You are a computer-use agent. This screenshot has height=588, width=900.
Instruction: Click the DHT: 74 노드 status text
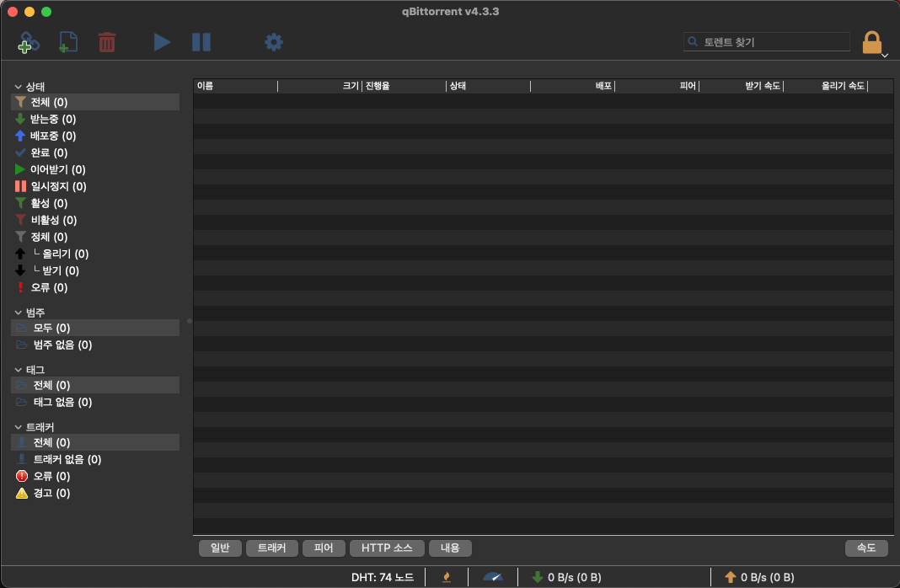[x=383, y=578]
